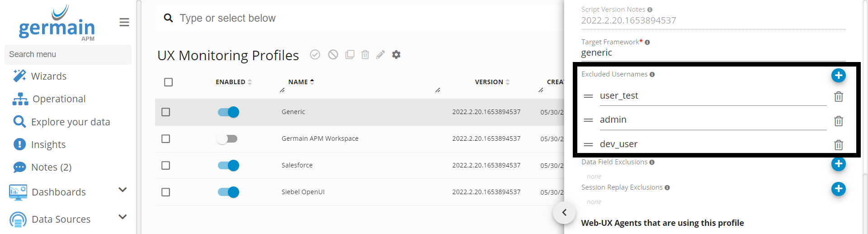Expand the Dashboards menu section
This screenshot has width=868, height=234.
click(122, 190)
